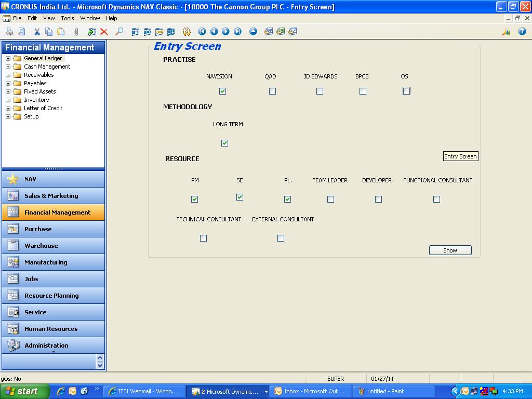Open the View menu
Image resolution: width=532 pixels, height=399 pixels.
(49, 18)
